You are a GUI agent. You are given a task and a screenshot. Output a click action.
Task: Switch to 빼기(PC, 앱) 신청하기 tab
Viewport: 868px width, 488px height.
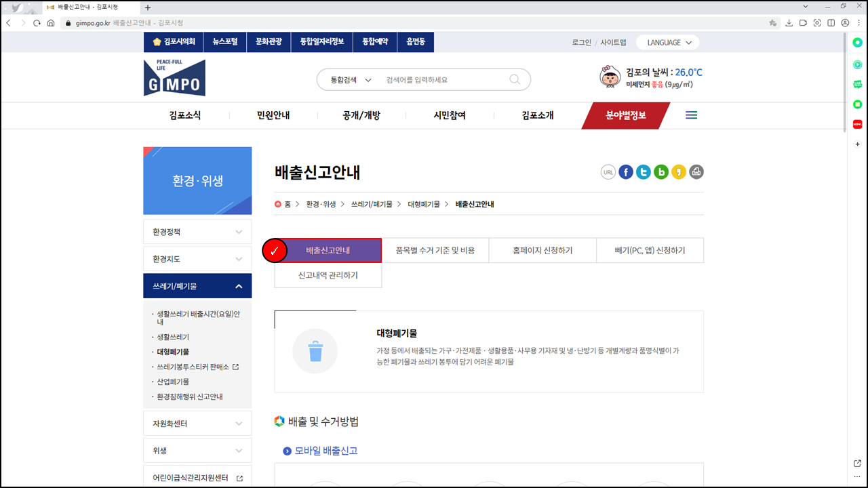click(x=650, y=251)
